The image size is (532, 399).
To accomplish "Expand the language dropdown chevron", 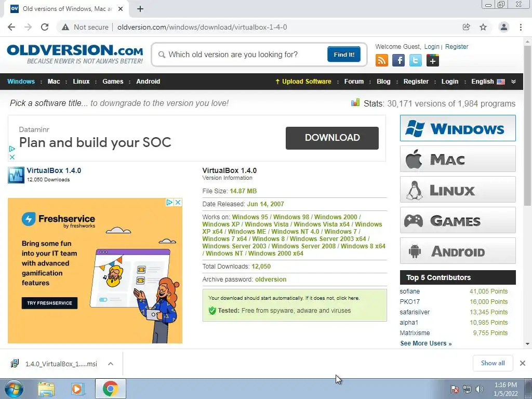I will pyautogui.click(x=514, y=82).
